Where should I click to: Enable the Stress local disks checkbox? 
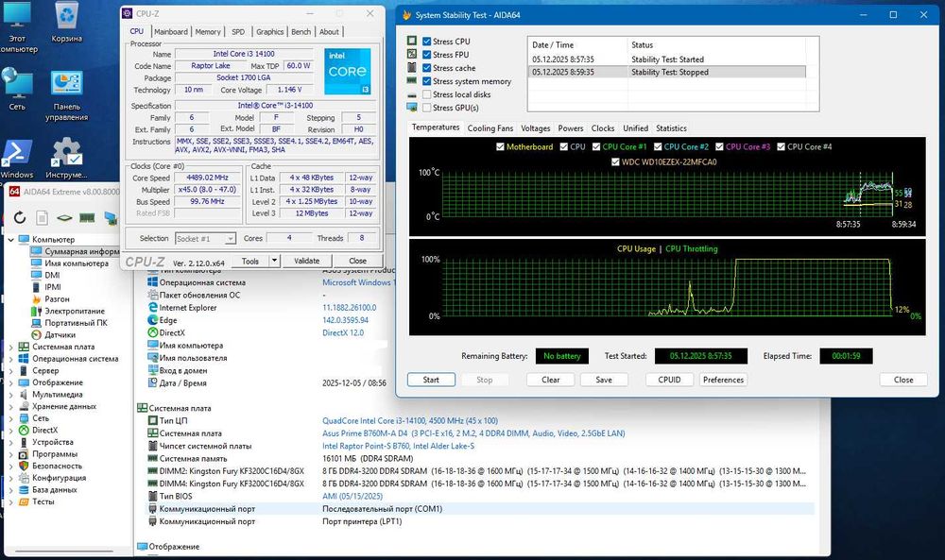pyautogui.click(x=427, y=93)
